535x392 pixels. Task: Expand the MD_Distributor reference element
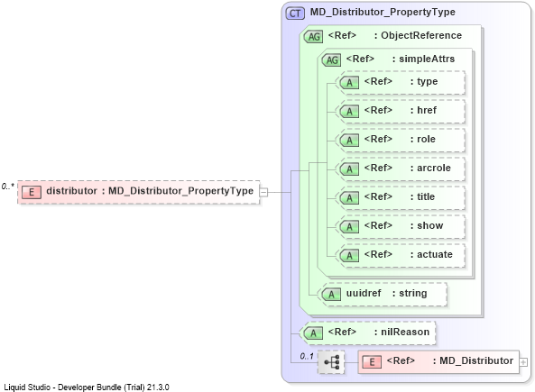[523, 362]
